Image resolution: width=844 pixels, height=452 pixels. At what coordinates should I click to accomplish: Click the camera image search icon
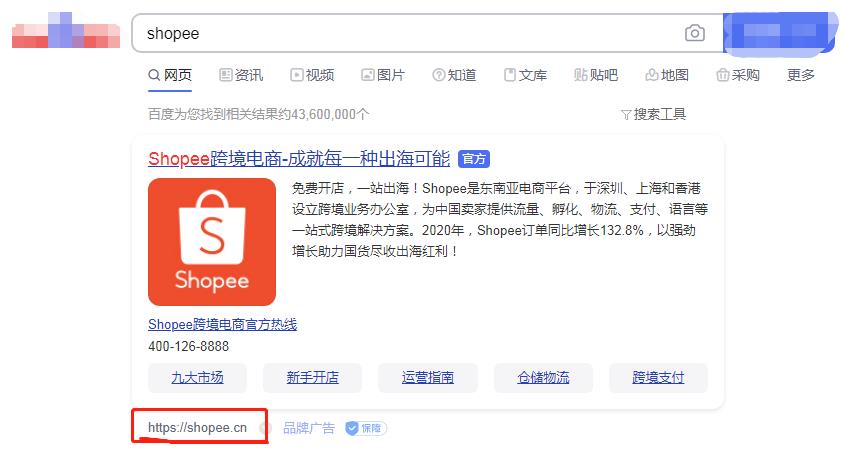pyautogui.click(x=694, y=33)
